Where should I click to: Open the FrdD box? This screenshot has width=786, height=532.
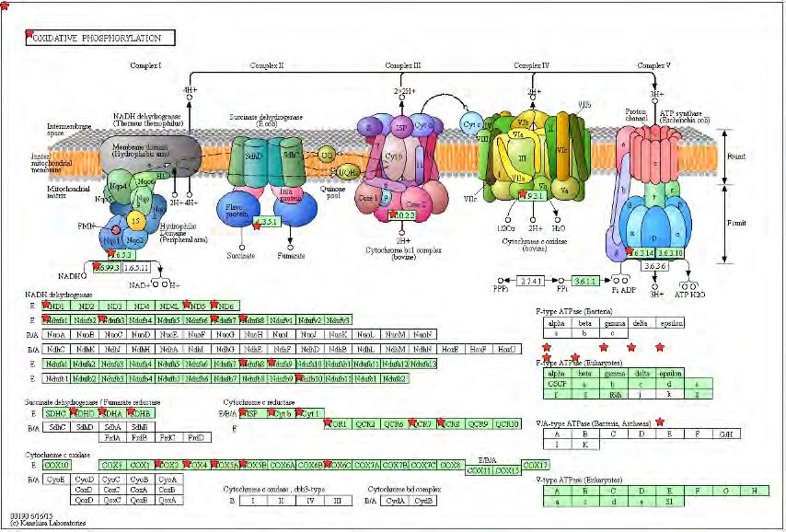coord(198,437)
